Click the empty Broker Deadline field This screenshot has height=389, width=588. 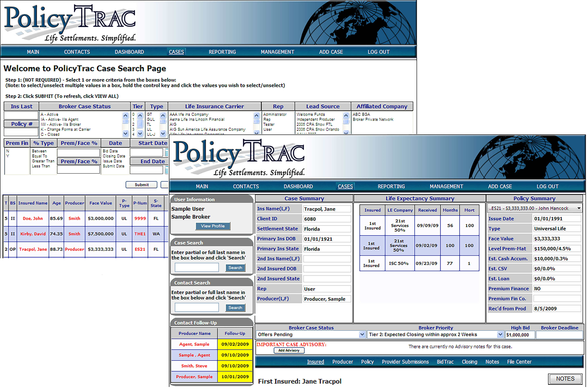coord(559,335)
